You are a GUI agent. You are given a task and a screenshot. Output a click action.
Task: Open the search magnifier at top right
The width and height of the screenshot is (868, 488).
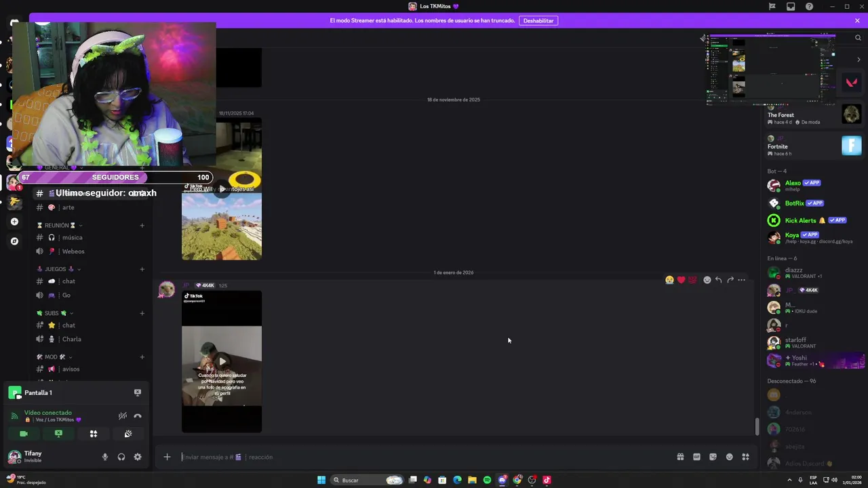[x=858, y=38]
